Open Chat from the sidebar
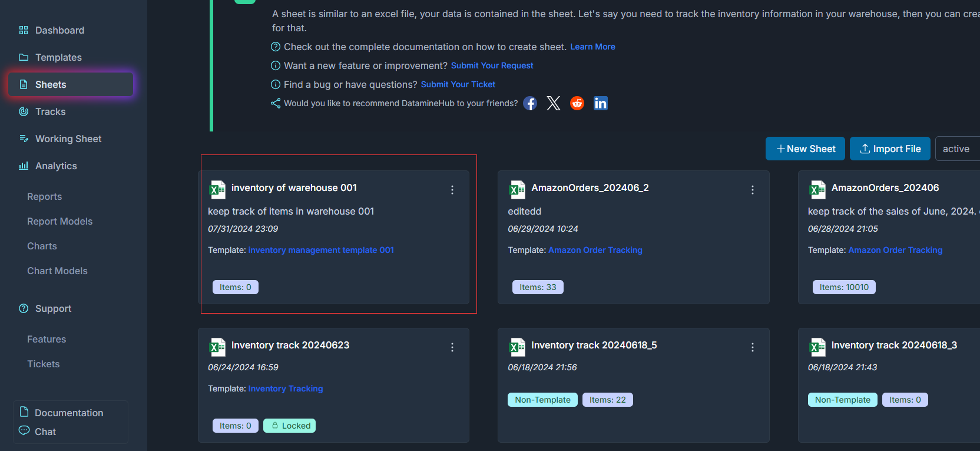 45,432
